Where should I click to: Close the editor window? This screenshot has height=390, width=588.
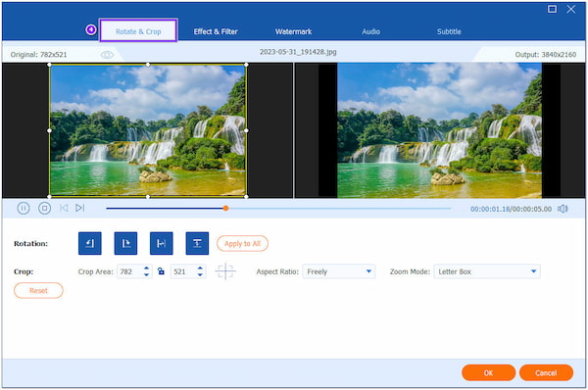point(570,9)
